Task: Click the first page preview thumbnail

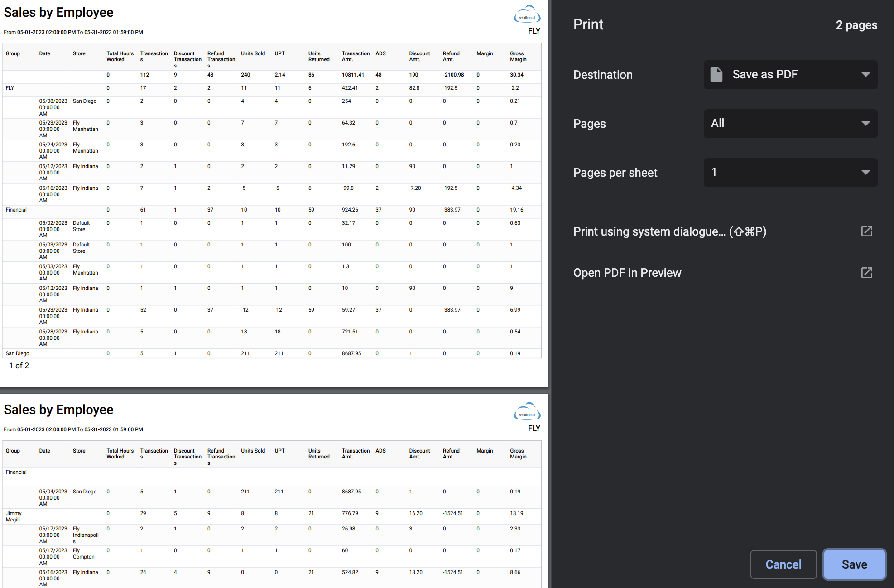Action: point(274,193)
